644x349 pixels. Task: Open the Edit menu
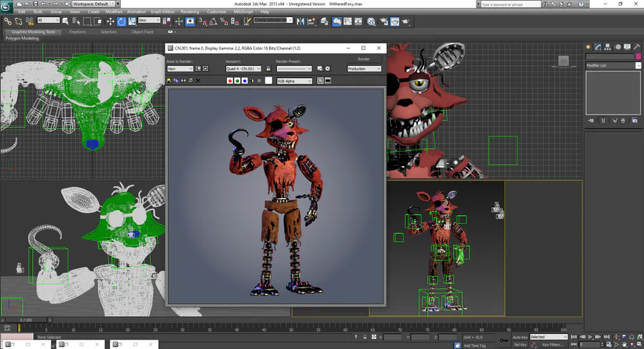coord(21,11)
